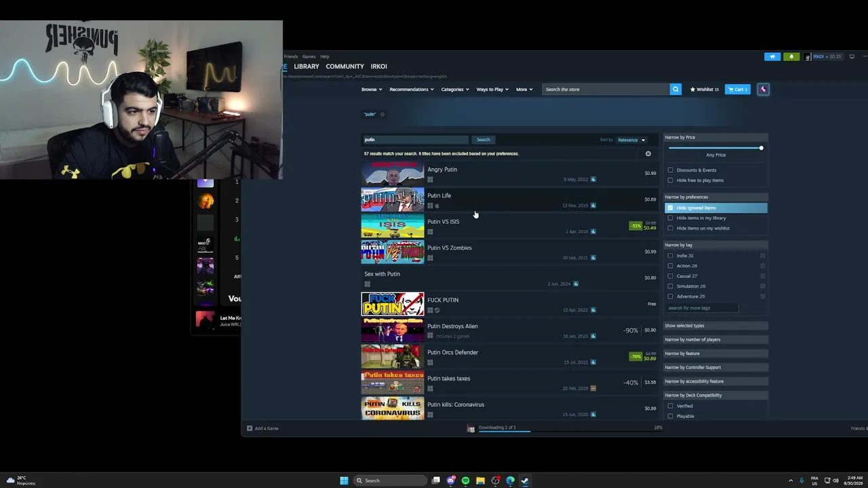Click the Search the store input field
The width and height of the screenshot is (868, 488).
click(x=606, y=89)
